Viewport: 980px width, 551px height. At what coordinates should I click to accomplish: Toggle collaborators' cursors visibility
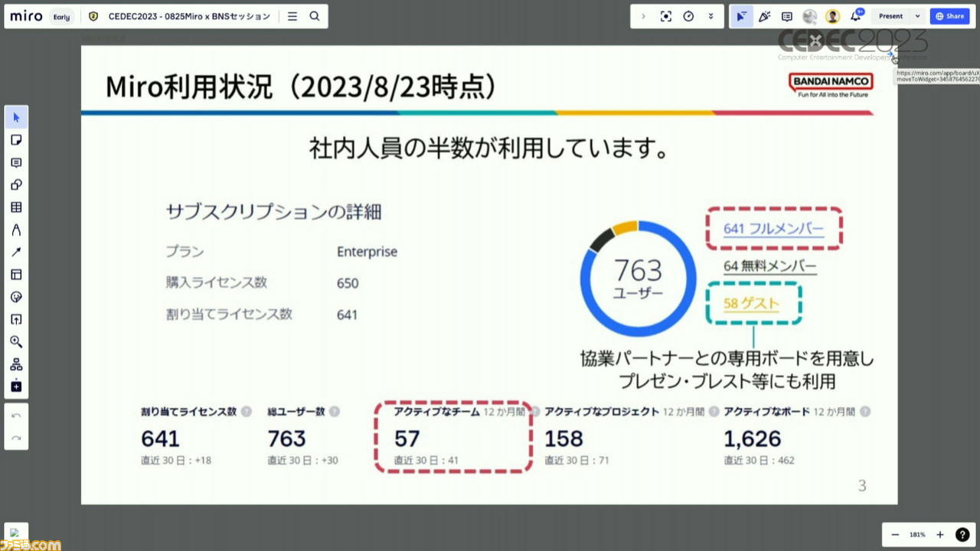coord(741,16)
